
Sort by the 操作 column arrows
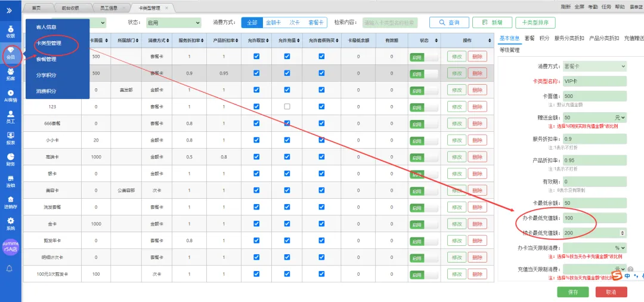click(x=490, y=41)
